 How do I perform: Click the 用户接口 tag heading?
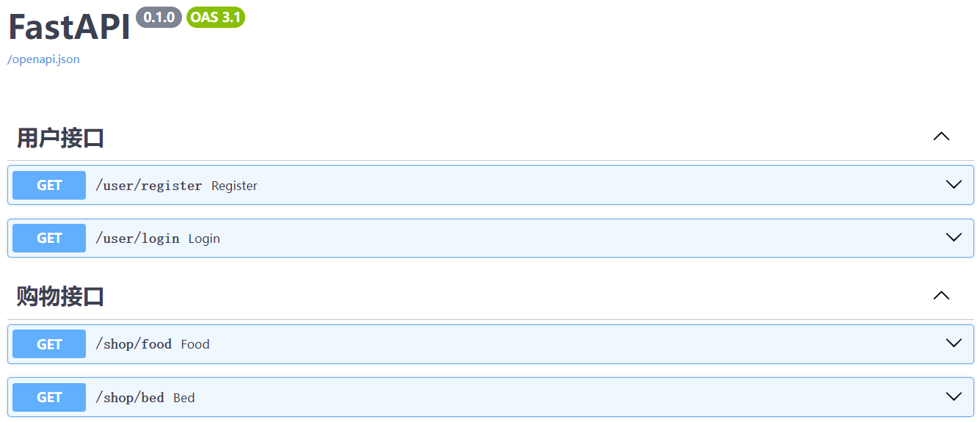[60, 137]
